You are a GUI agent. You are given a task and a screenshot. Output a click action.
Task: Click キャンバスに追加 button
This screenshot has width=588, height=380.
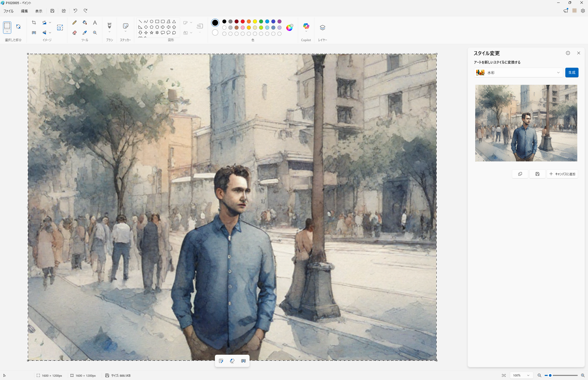point(562,174)
